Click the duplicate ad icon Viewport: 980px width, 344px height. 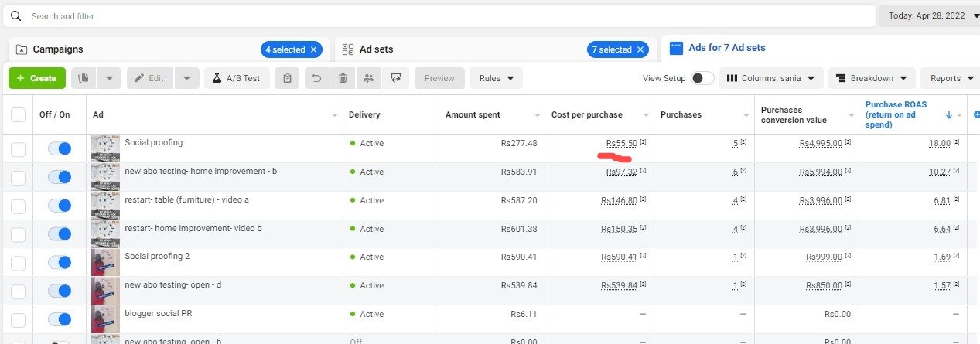click(84, 78)
